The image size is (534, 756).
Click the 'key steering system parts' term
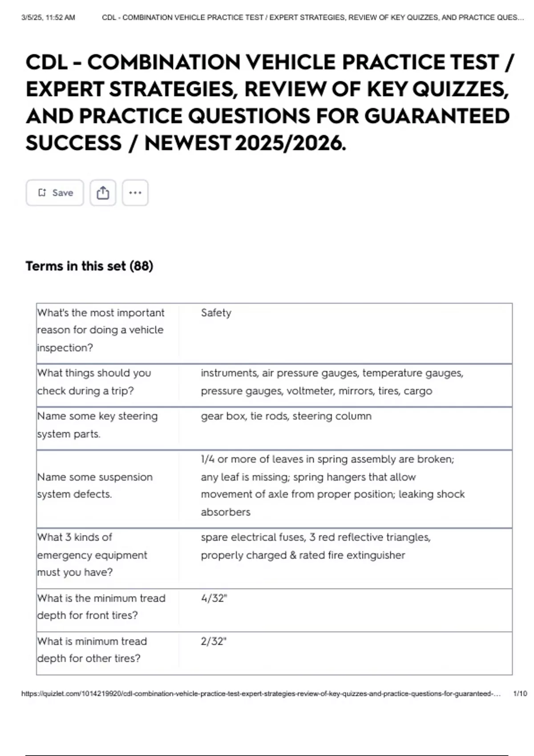coord(97,425)
